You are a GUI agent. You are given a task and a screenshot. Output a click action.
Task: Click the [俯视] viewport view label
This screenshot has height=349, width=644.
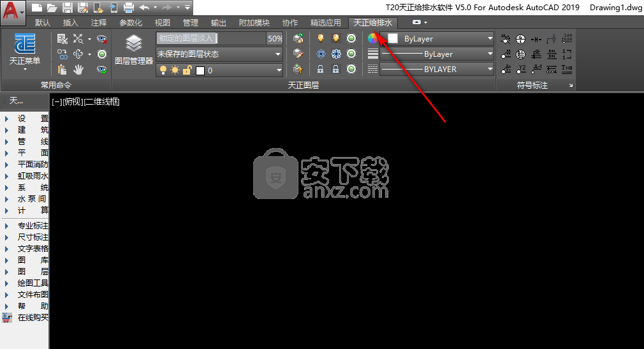[x=73, y=101]
